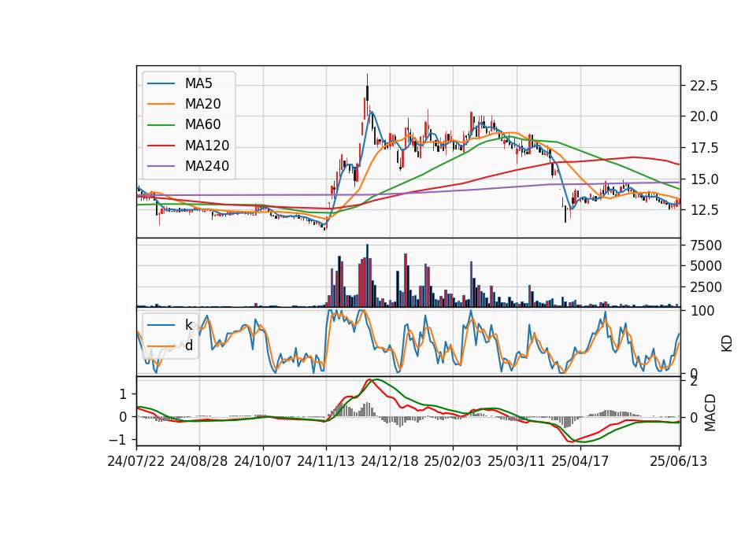
Task: Click the tallest volume bar
Action: [x=368, y=275]
